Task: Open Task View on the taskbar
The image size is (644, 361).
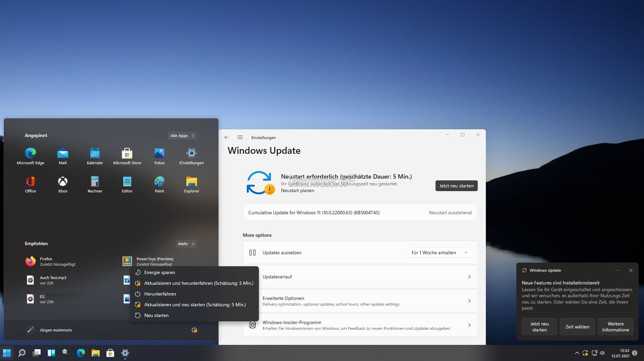Action: 37,353
